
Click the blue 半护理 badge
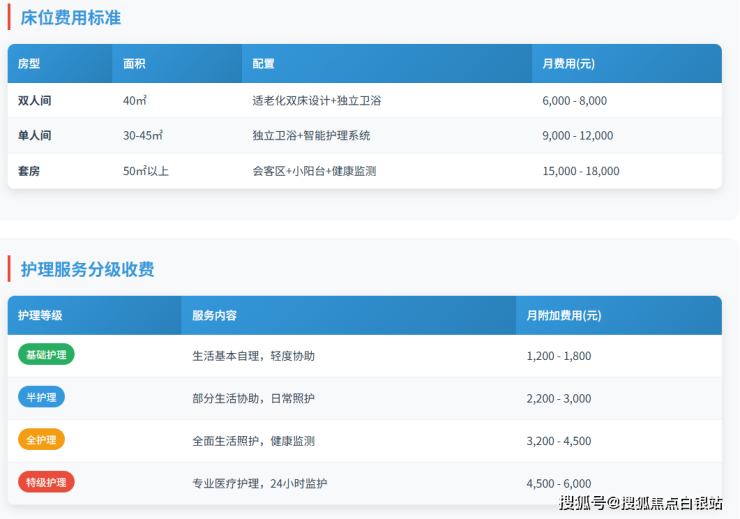pyautogui.click(x=41, y=397)
